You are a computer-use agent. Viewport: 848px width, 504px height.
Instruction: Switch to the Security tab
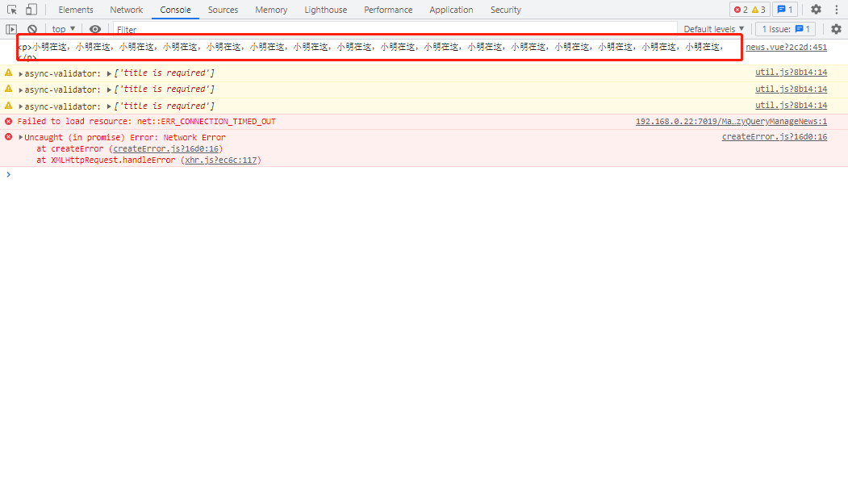coord(506,10)
